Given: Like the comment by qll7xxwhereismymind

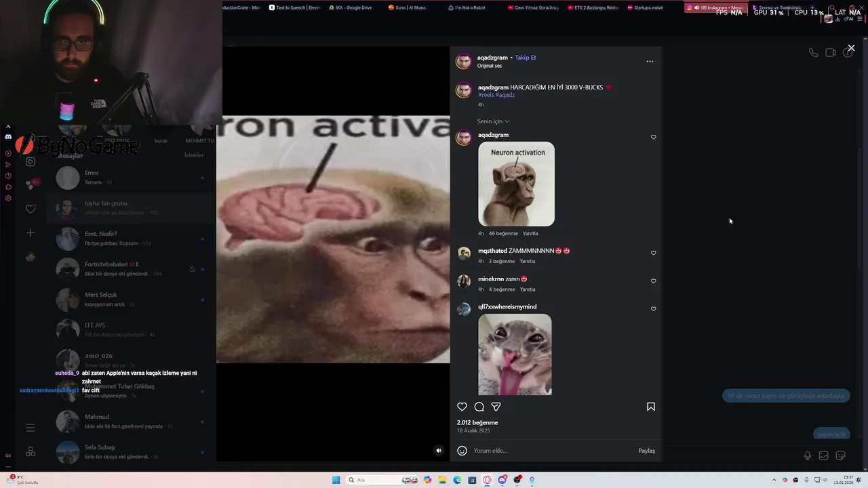Looking at the screenshot, I should coord(653,308).
